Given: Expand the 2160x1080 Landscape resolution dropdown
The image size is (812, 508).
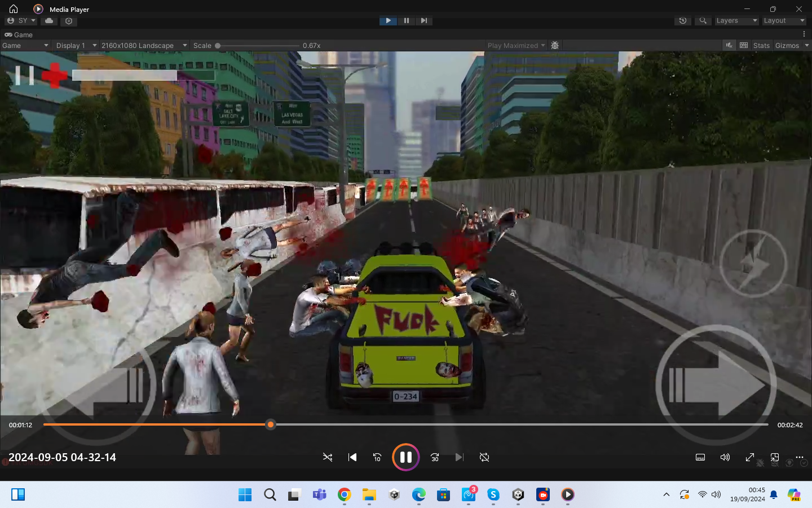Looking at the screenshot, I should 144,45.
